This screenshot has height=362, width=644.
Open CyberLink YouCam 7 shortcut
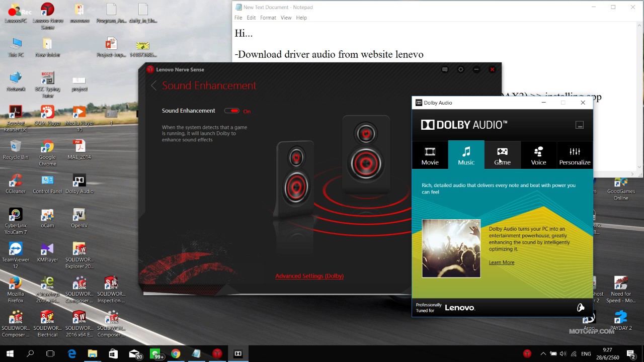coord(16,221)
